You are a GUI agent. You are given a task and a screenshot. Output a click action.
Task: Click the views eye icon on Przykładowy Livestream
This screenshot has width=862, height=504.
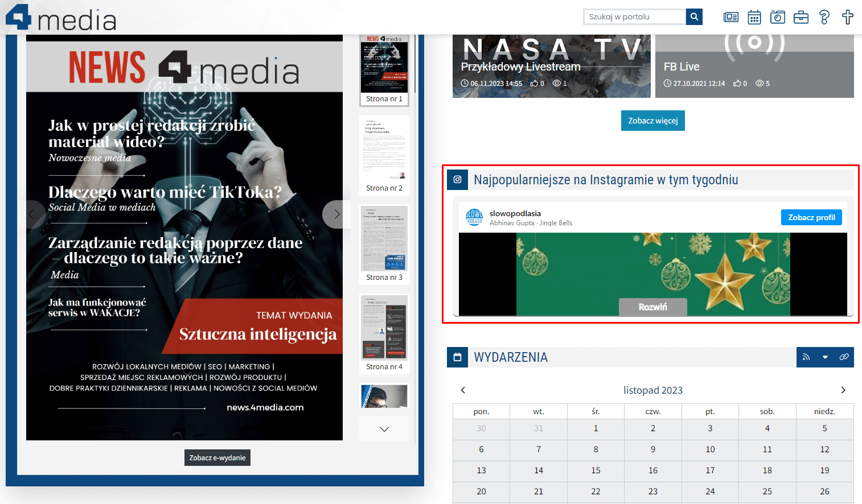point(557,84)
